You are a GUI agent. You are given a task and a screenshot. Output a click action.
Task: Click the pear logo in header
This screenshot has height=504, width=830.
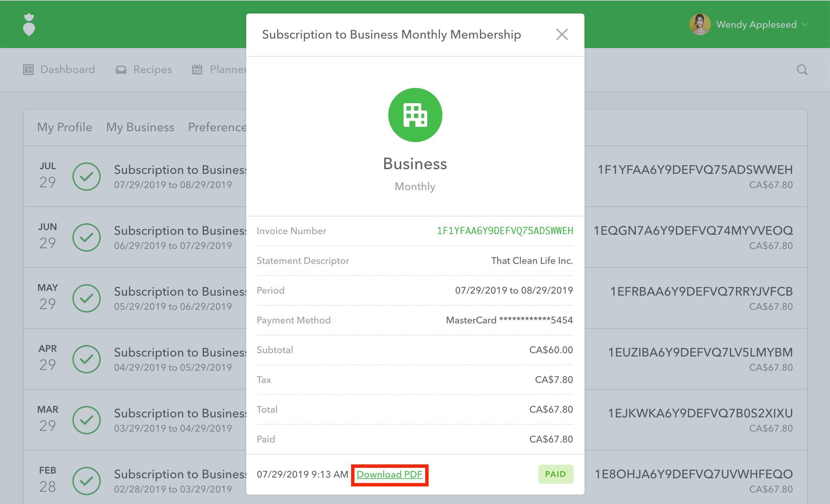(x=29, y=24)
